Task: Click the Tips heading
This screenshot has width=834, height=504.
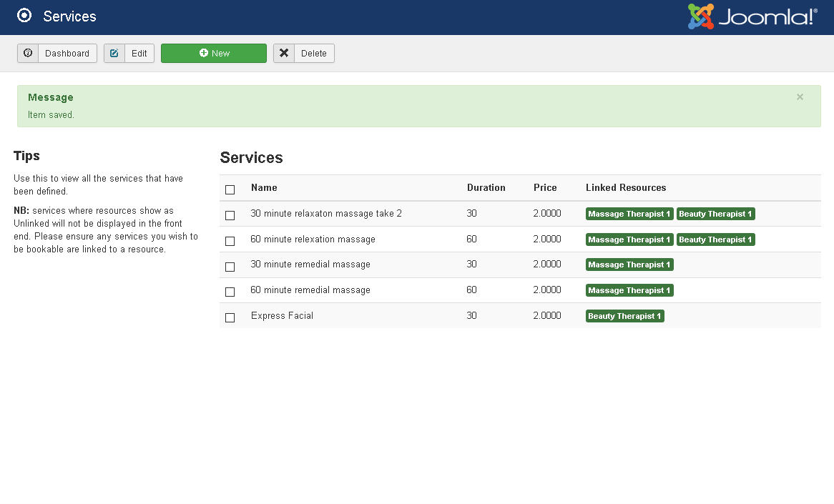Action: [26, 156]
